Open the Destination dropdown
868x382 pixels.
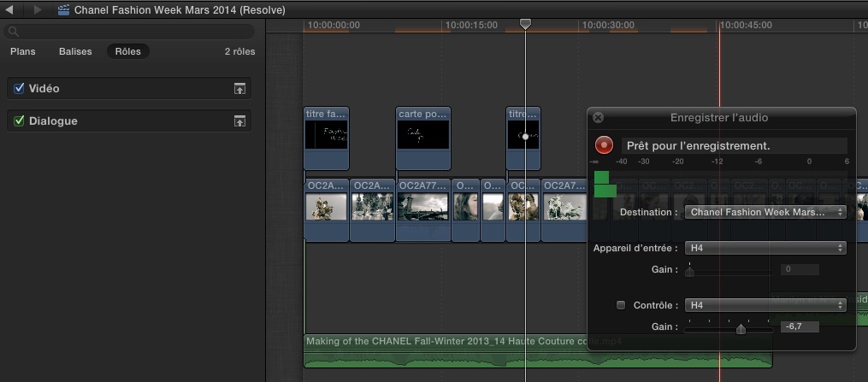765,212
